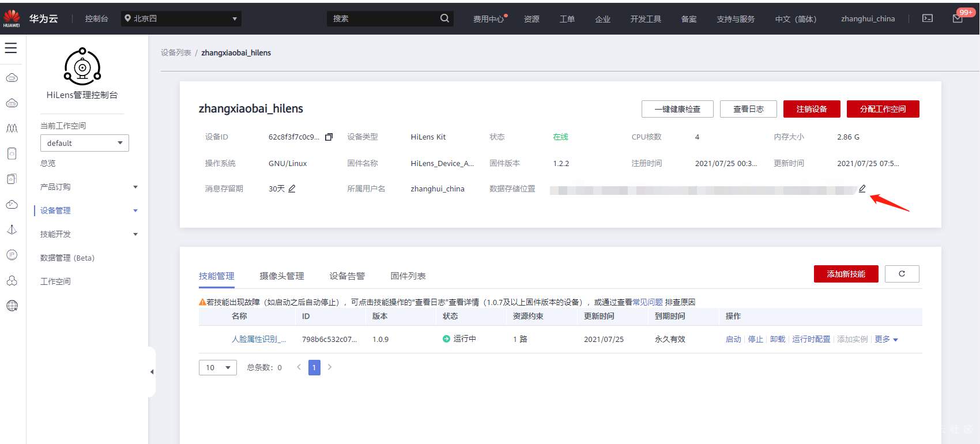Open the default workspace dropdown
Image resolution: width=980 pixels, height=444 pixels.
click(85, 143)
